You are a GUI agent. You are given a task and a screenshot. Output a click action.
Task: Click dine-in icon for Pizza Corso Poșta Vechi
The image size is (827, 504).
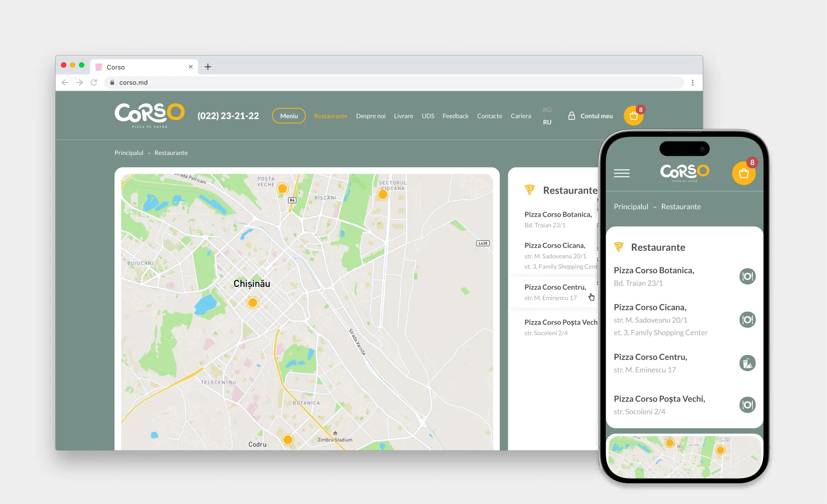pos(747,405)
